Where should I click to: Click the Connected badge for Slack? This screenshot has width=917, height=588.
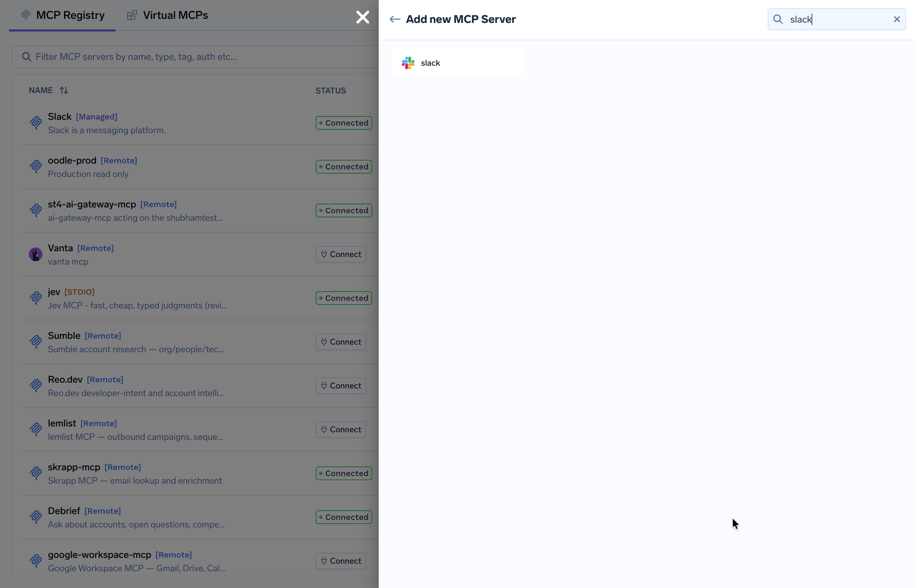coord(344,123)
